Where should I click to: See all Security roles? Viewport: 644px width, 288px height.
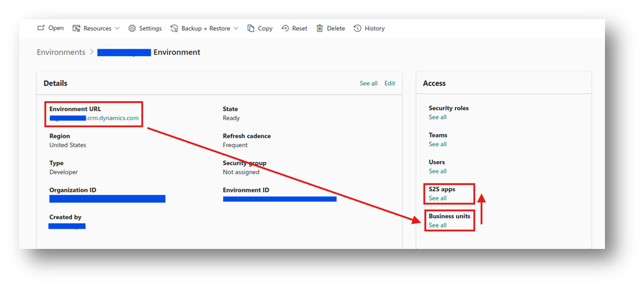click(437, 117)
